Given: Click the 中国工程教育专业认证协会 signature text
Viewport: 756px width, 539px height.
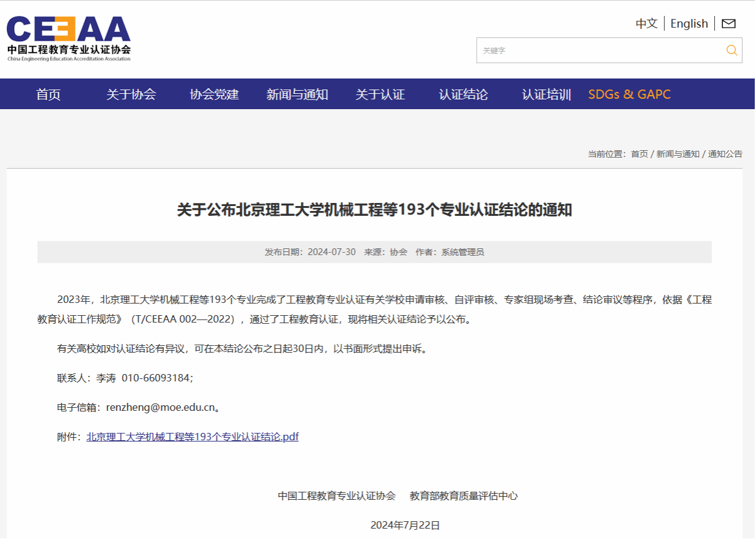Looking at the screenshot, I should (x=337, y=496).
